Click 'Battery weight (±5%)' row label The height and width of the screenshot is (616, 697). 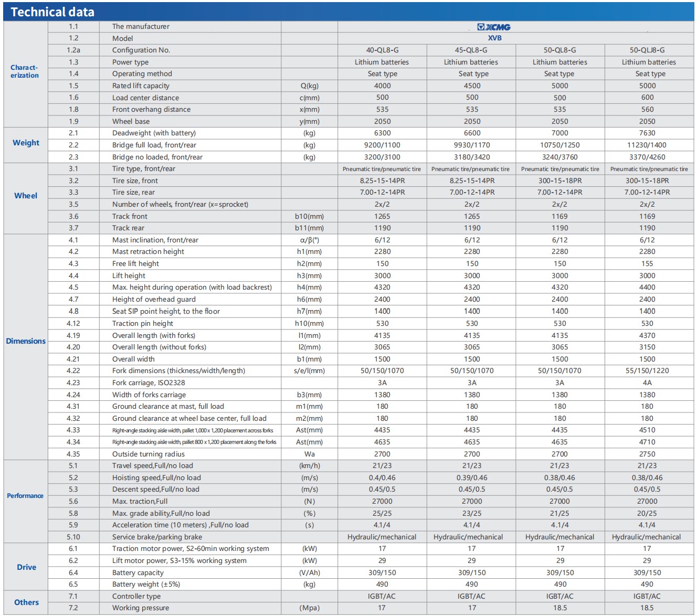pyautogui.click(x=146, y=585)
